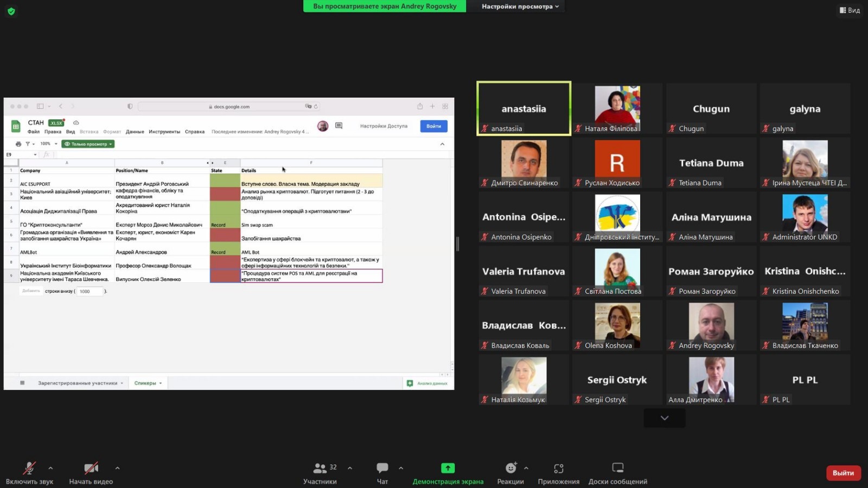Open the Инструменты menu in the spreadsheet
Image resolution: width=868 pixels, height=488 pixels.
pos(164,132)
